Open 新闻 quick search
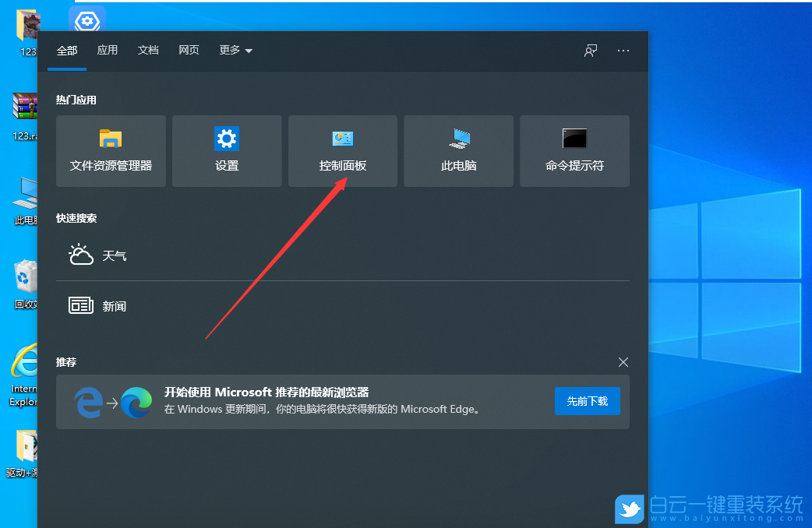The width and height of the screenshot is (812, 528). (115, 305)
